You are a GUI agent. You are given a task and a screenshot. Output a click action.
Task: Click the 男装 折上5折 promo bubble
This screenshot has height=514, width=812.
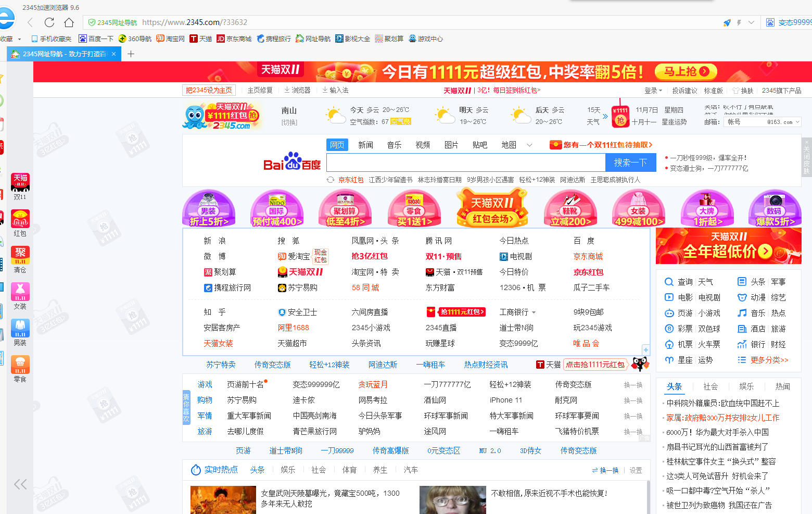(x=209, y=208)
